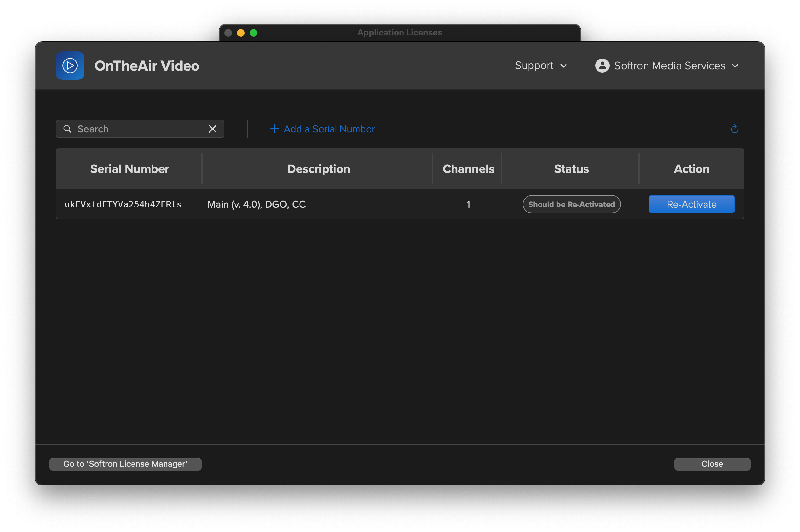Open the Support dropdown menu
800x532 pixels.
coord(541,66)
